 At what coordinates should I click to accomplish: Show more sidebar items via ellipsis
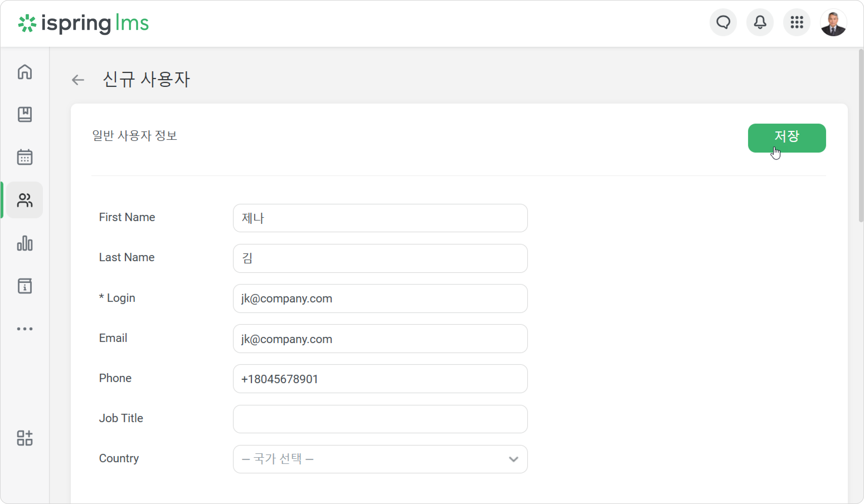pyautogui.click(x=25, y=329)
